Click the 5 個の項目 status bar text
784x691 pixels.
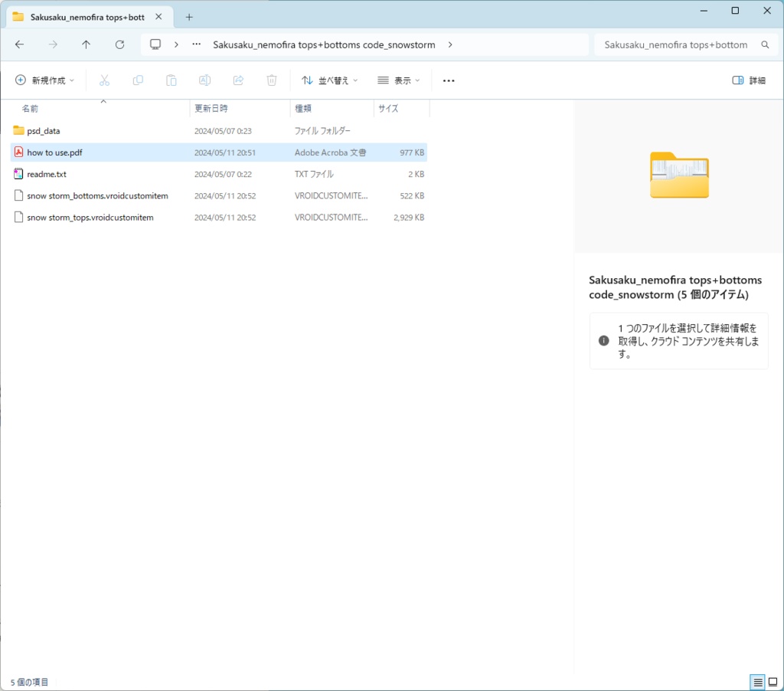pyautogui.click(x=30, y=682)
